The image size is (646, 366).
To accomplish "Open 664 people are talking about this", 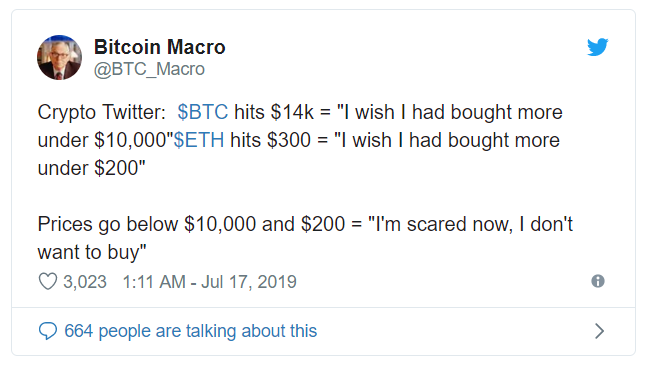I will click(x=191, y=331).
